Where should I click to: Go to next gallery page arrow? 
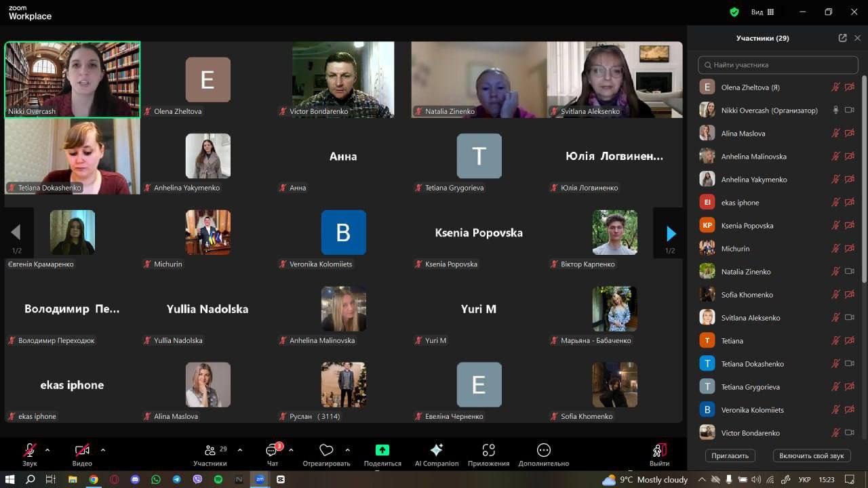point(671,234)
